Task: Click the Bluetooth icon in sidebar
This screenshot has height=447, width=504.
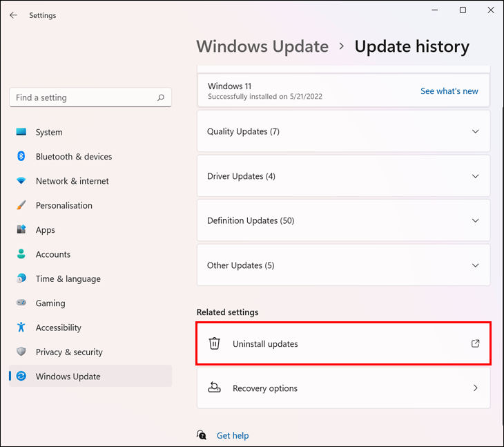Action: [x=21, y=156]
